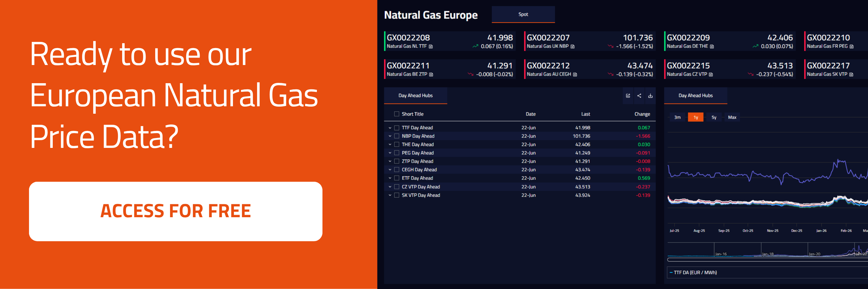Screen dimensions: 868x289
Task: Check the CZ VTP Day Ahead row checkbox
Action: click(x=397, y=187)
